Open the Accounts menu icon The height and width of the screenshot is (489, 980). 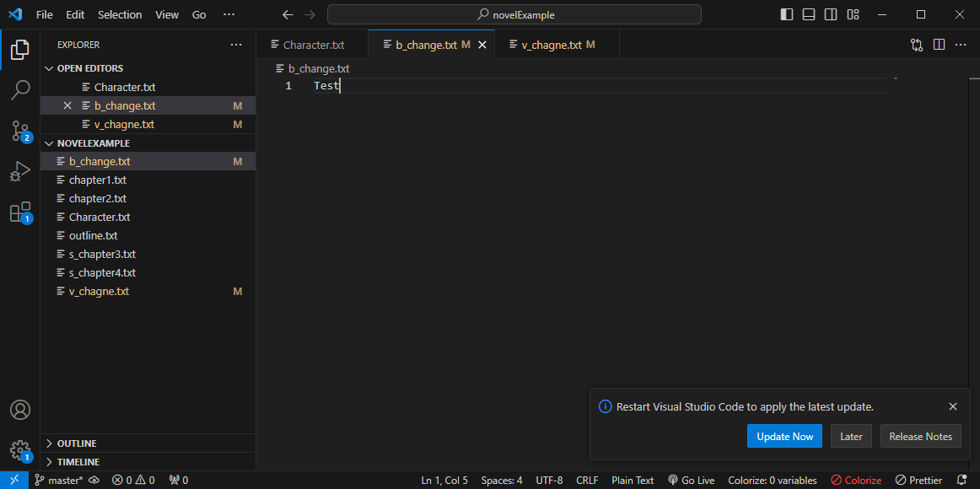pos(20,411)
